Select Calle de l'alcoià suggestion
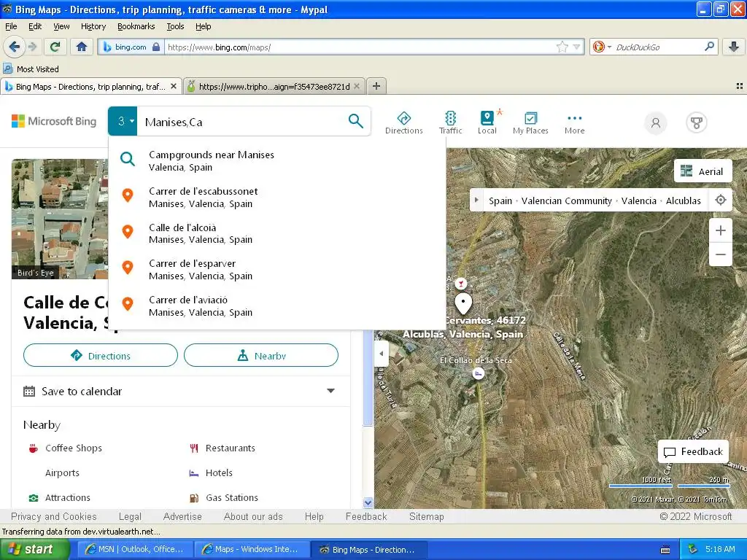This screenshot has height=560, width=747. (x=277, y=233)
